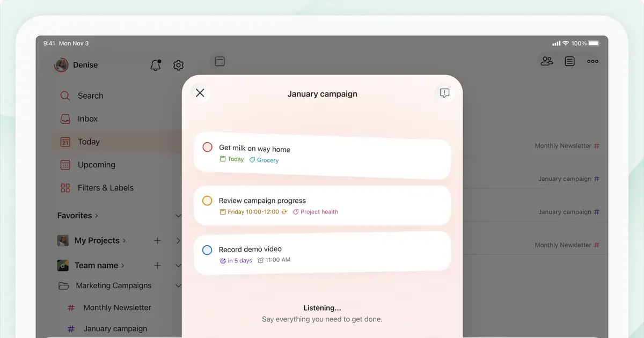Click the cellular signal icon in status bar

tap(556, 43)
